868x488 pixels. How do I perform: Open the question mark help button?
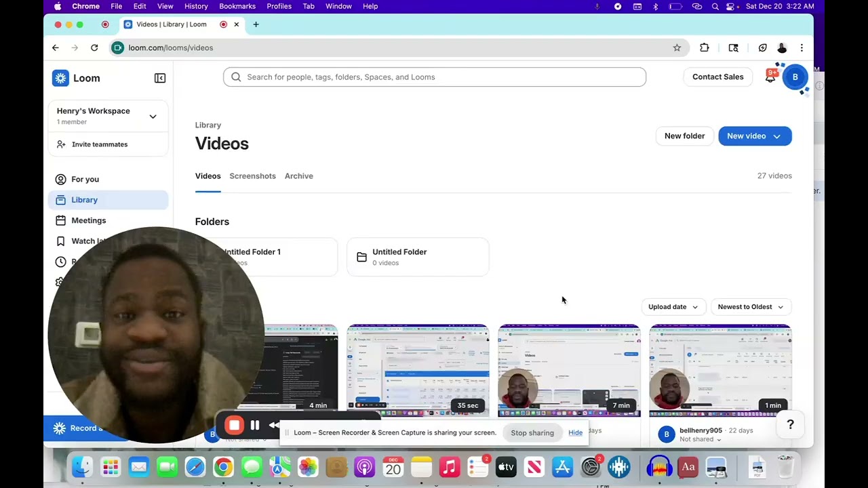tap(790, 424)
